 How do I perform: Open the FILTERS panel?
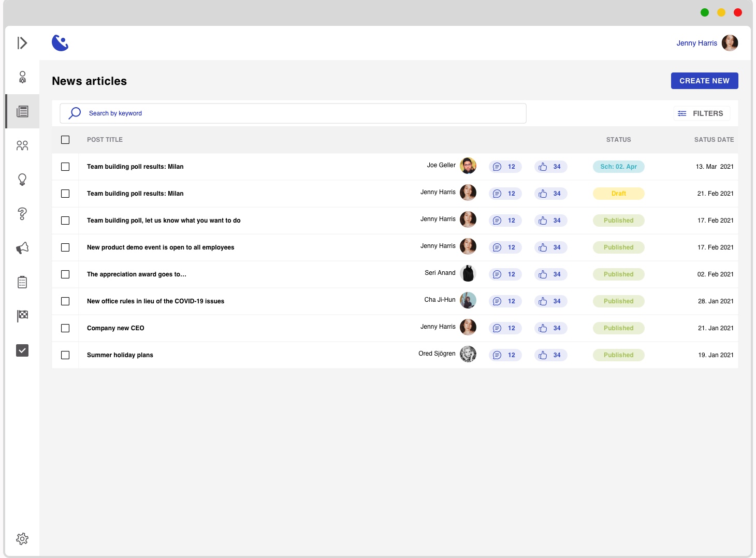click(x=702, y=113)
